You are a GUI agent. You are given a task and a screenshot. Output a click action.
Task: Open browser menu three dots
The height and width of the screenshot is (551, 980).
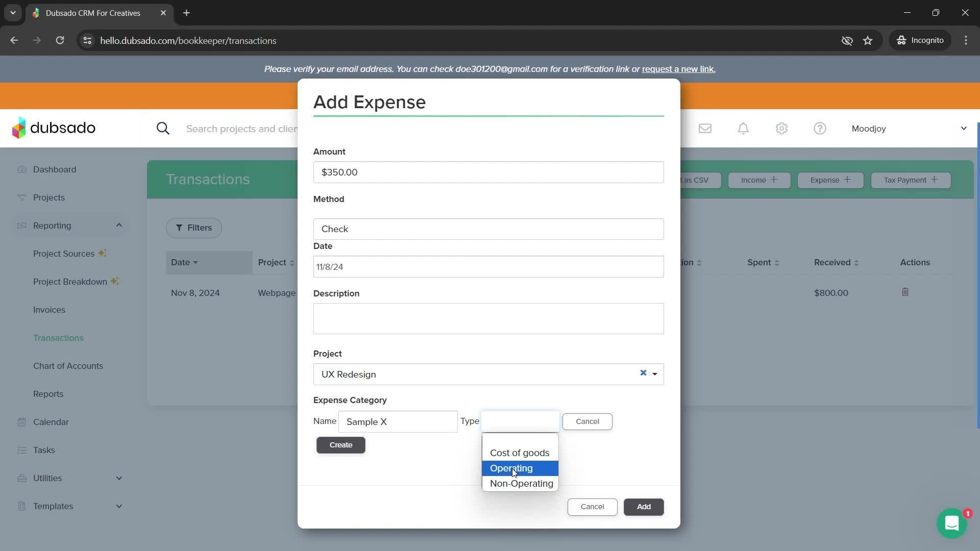(x=966, y=40)
